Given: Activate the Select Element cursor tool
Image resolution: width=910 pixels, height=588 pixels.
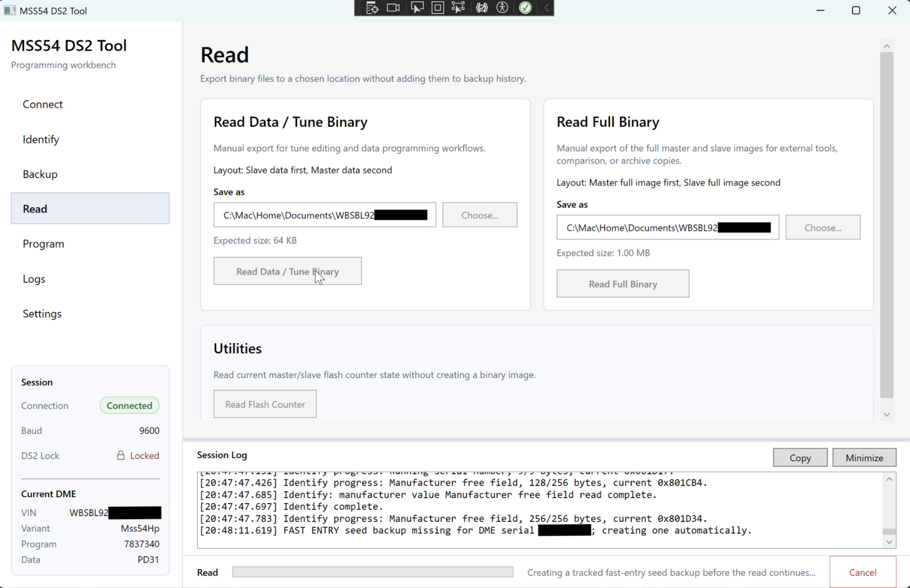Looking at the screenshot, I should click(x=416, y=8).
